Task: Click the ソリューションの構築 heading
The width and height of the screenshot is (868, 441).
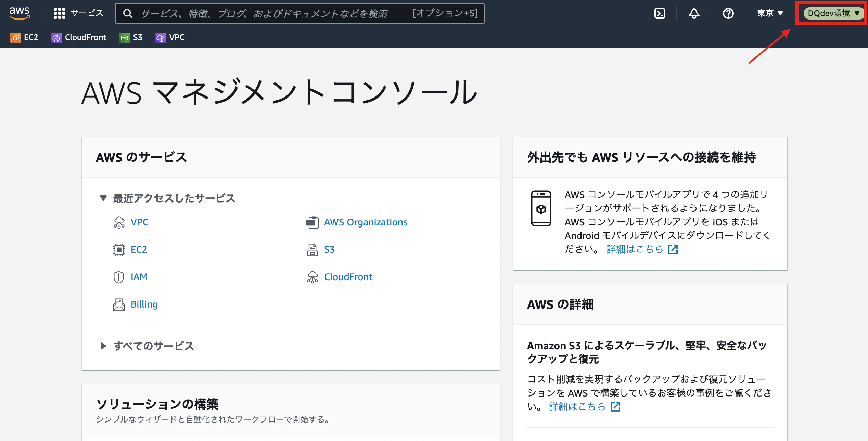Action: (x=157, y=404)
